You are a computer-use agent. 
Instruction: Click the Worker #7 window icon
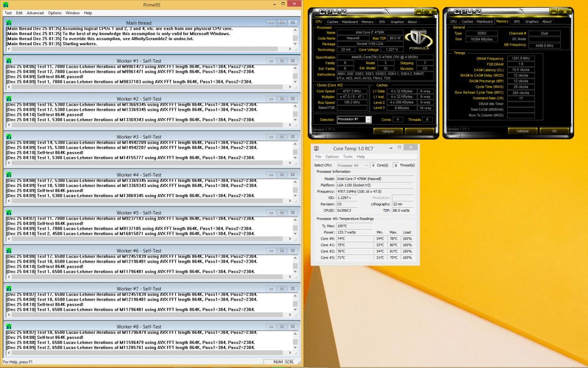click(x=9, y=289)
